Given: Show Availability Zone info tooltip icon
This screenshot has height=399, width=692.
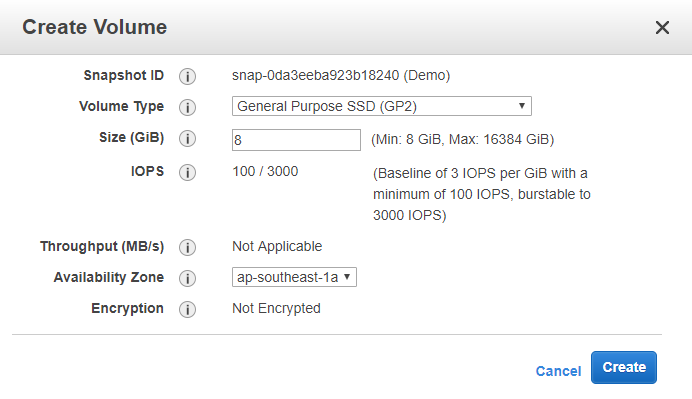Looking at the screenshot, I should tap(187, 278).
